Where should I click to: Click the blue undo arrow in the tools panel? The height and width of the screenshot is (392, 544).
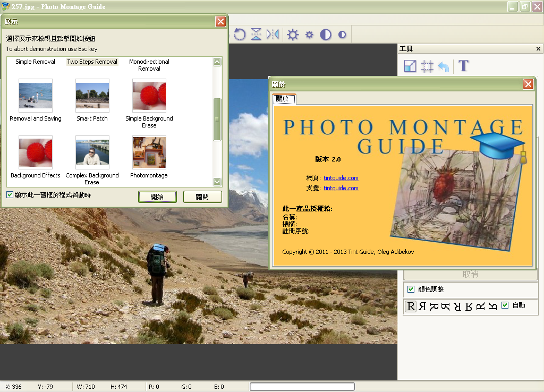point(444,66)
